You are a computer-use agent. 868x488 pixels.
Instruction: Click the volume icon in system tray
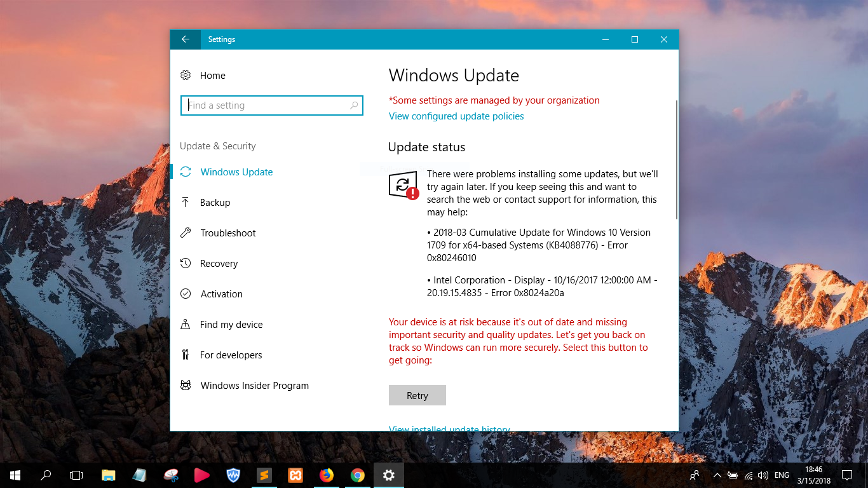[763, 475]
